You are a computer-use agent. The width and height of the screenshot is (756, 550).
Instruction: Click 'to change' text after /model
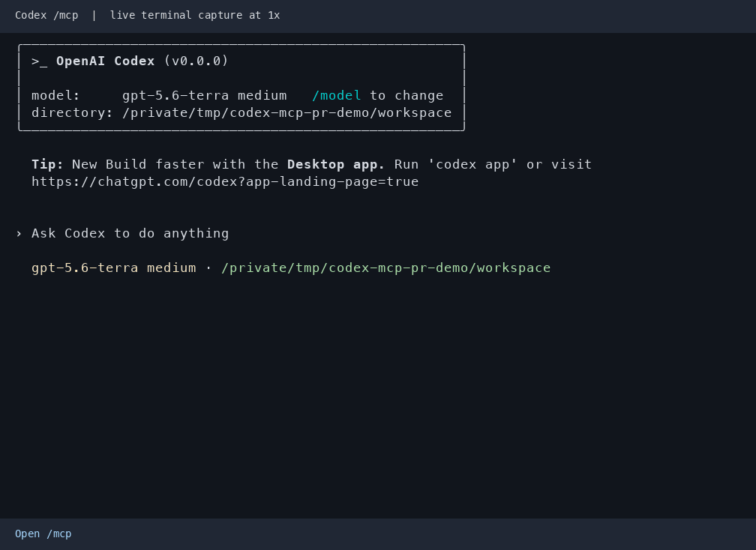pos(406,95)
